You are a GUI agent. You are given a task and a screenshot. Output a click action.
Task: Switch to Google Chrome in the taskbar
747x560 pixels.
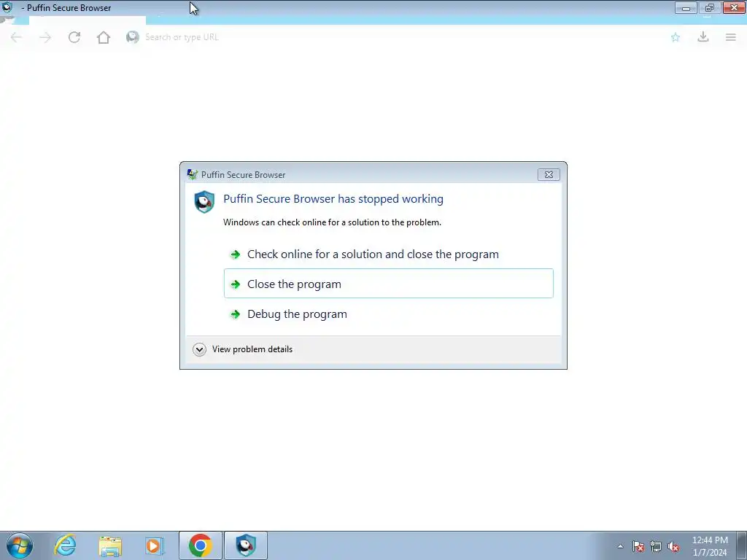click(x=200, y=545)
